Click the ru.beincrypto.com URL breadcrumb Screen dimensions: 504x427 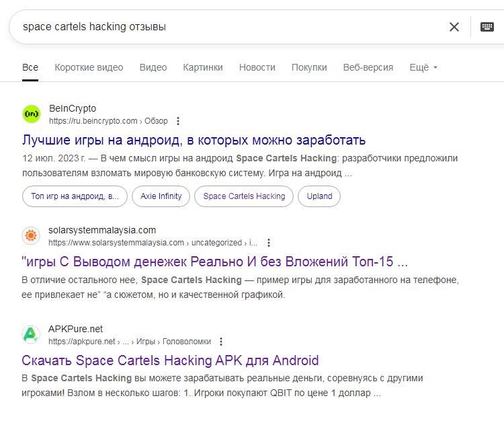coord(108,121)
